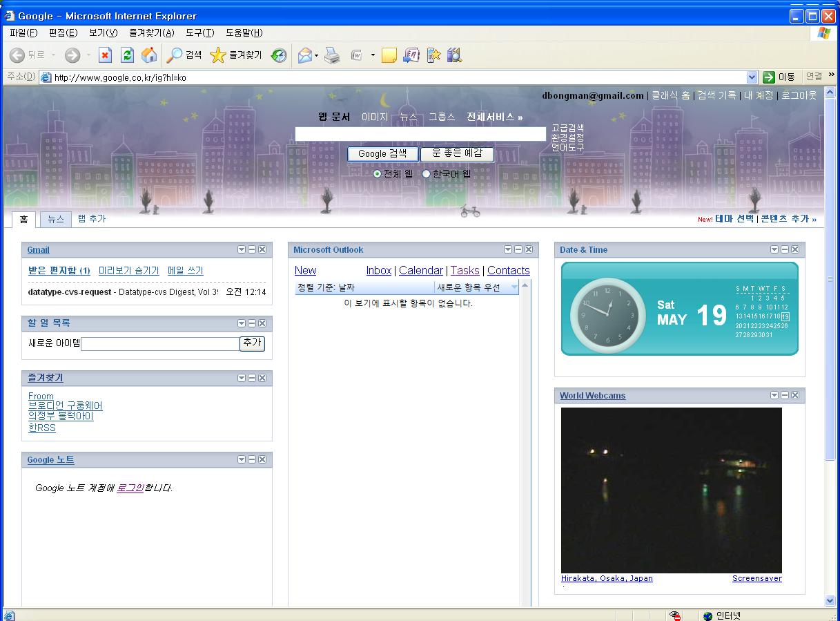Open the History clock toolbar icon
The height and width of the screenshot is (621, 840).
click(x=279, y=55)
